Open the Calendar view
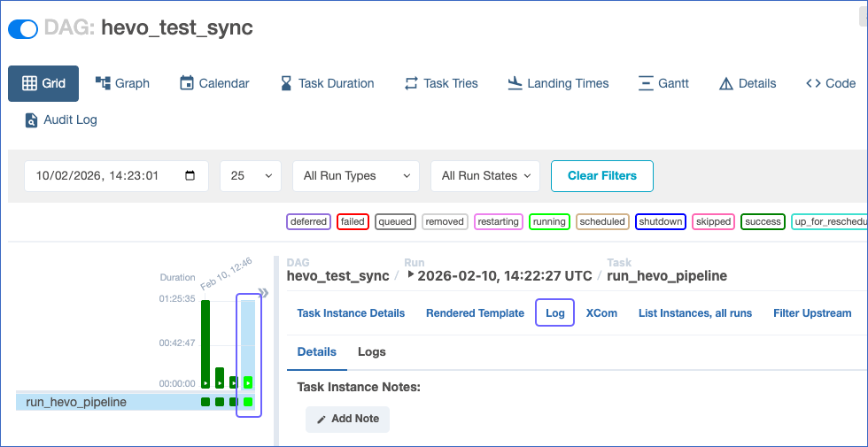 click(x=214, y=83)
